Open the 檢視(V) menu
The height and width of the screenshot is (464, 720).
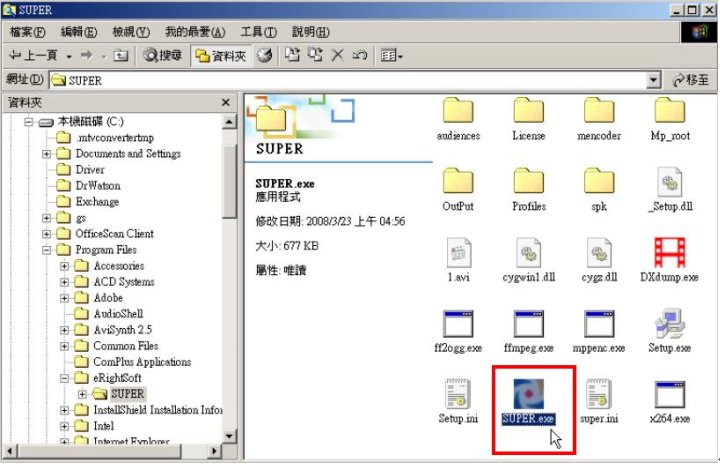pos(131,32)
